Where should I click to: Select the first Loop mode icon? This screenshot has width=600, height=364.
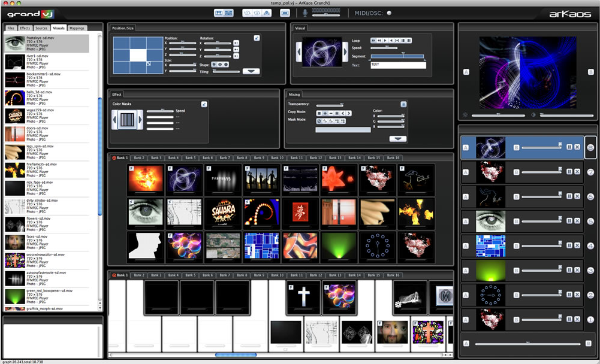pos(373,40)
